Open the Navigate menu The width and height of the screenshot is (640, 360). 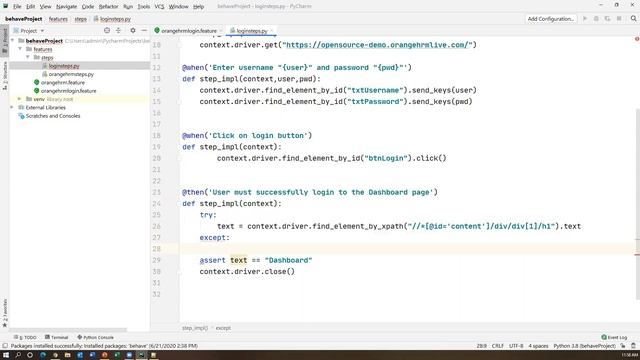point(66,7)
